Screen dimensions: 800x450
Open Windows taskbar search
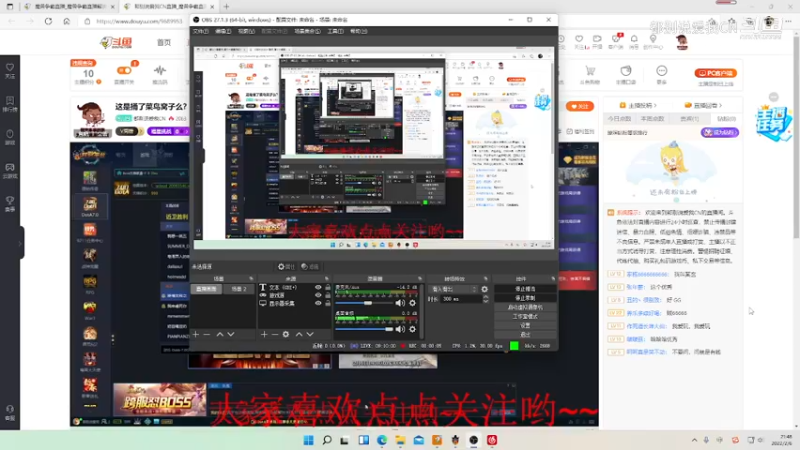pos(327,440)
